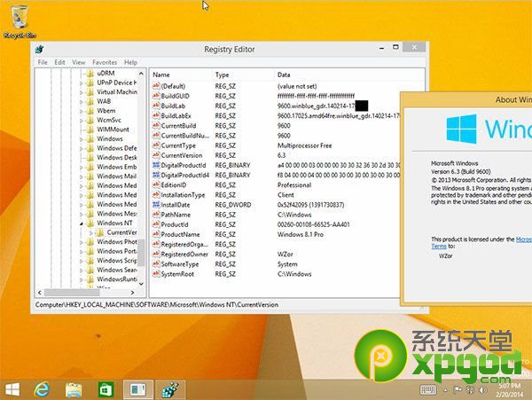
Task: Select the CurrentVersion value name
Action: (182, 155)
